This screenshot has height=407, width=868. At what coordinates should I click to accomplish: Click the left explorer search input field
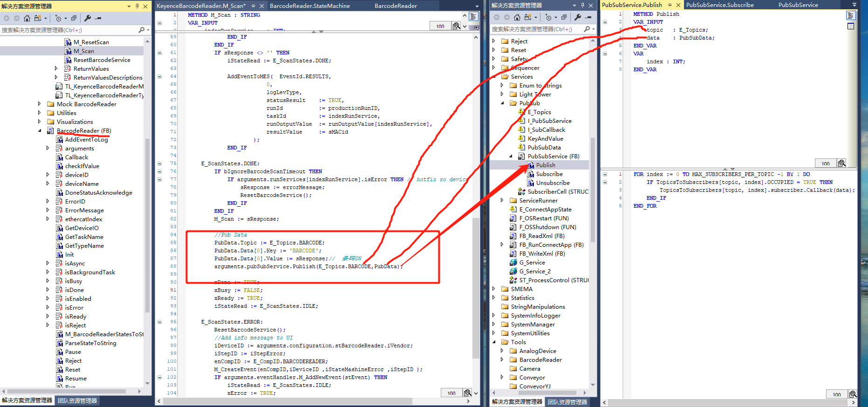(x=68, y=30)
